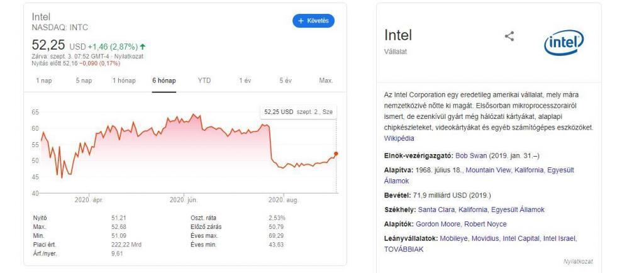Viewport: 644px width, 273px height.
Task: Select the 1 nap time range tab
Action: 45,81
